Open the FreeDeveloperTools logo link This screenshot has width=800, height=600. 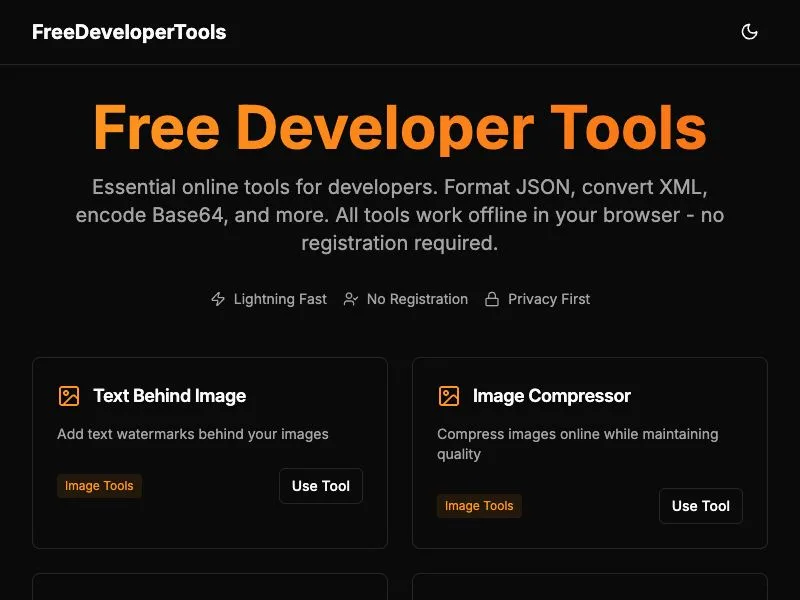[129, 32]
